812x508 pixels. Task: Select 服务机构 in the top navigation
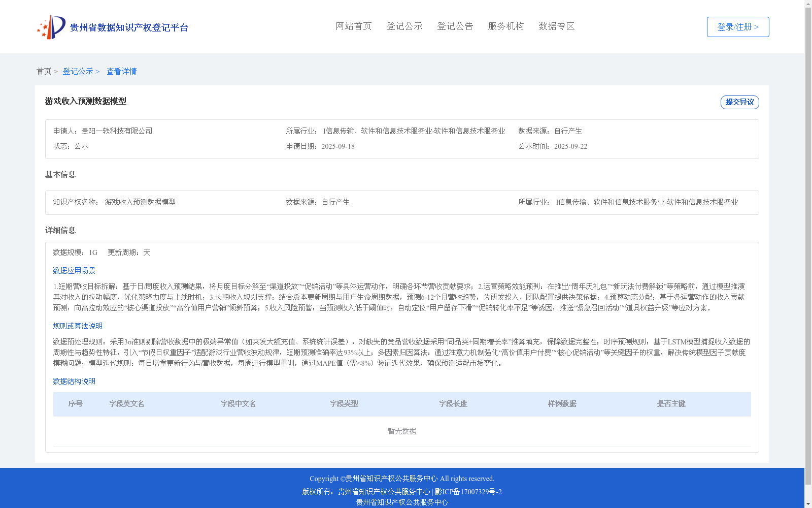(x=506, y=26)
